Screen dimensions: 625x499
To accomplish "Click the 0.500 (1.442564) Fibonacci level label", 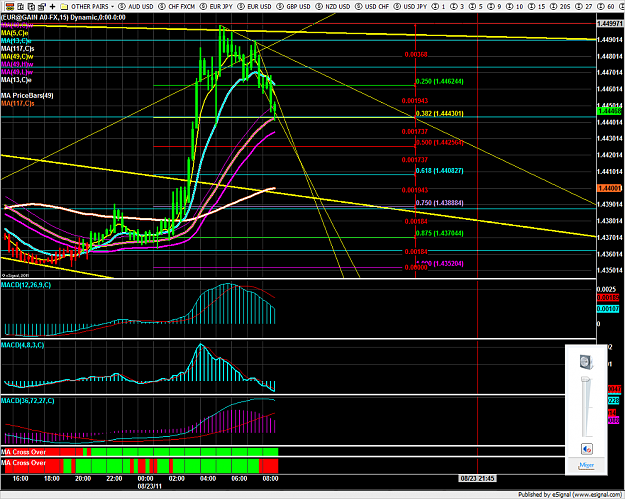I will 439,143.
